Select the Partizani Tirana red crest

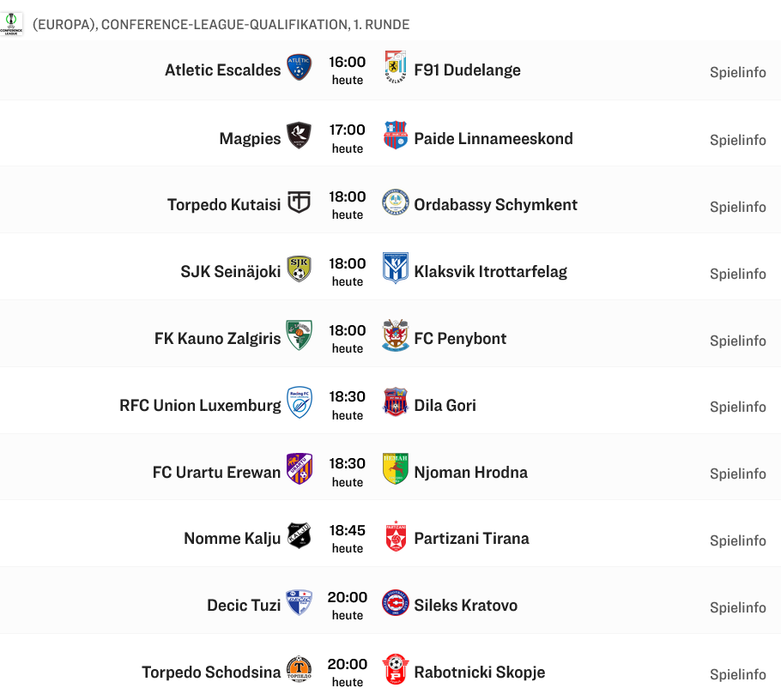[396, 536]
